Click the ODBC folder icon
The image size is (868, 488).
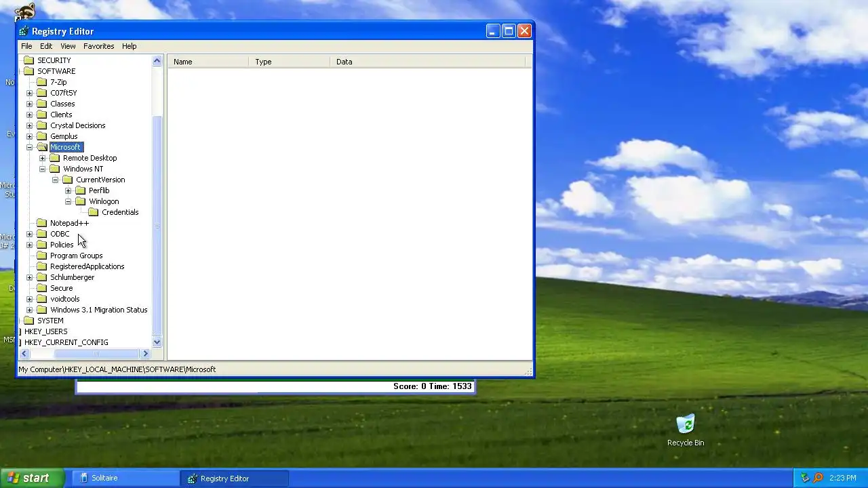[x=41, y=234]
